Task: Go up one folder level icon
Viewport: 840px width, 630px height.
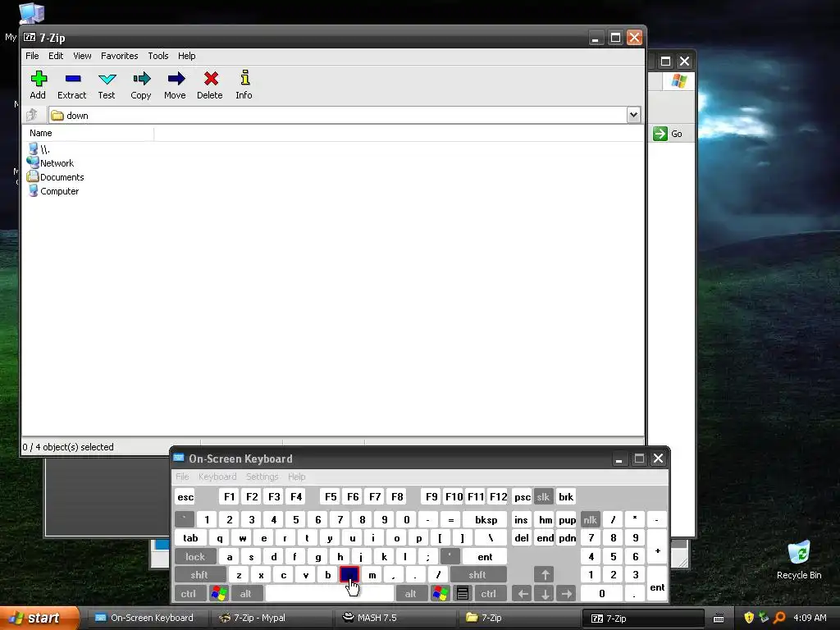Action: tap(32, 115)
